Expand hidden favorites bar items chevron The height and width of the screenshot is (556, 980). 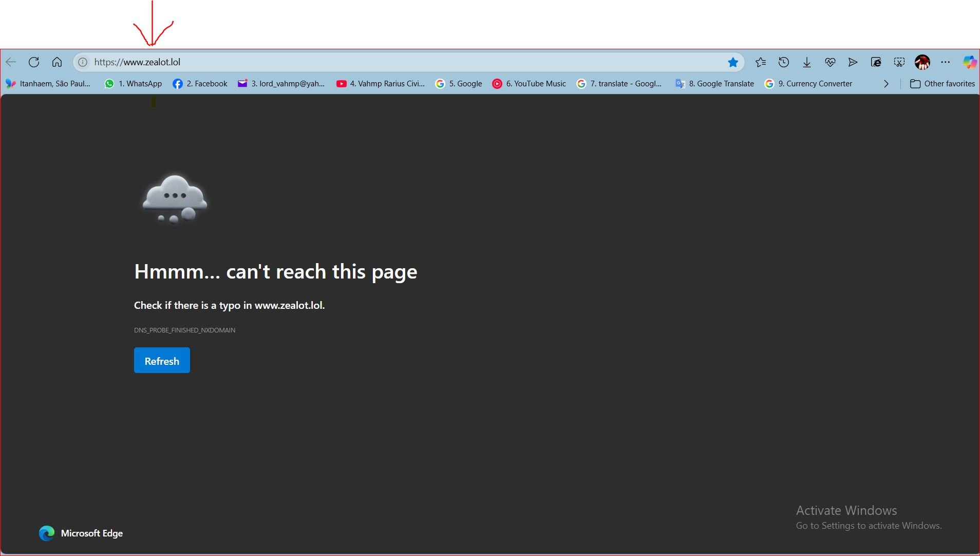[886, 84]
